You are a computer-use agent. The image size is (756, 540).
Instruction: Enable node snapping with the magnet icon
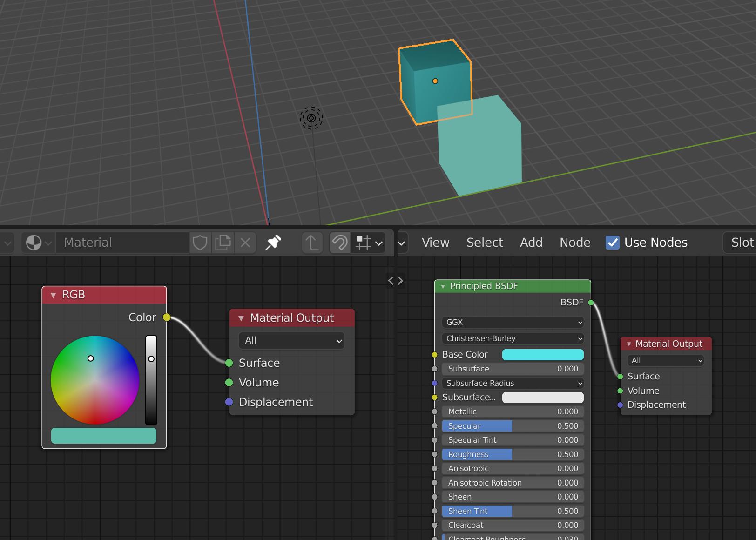[x=339, y=243]
